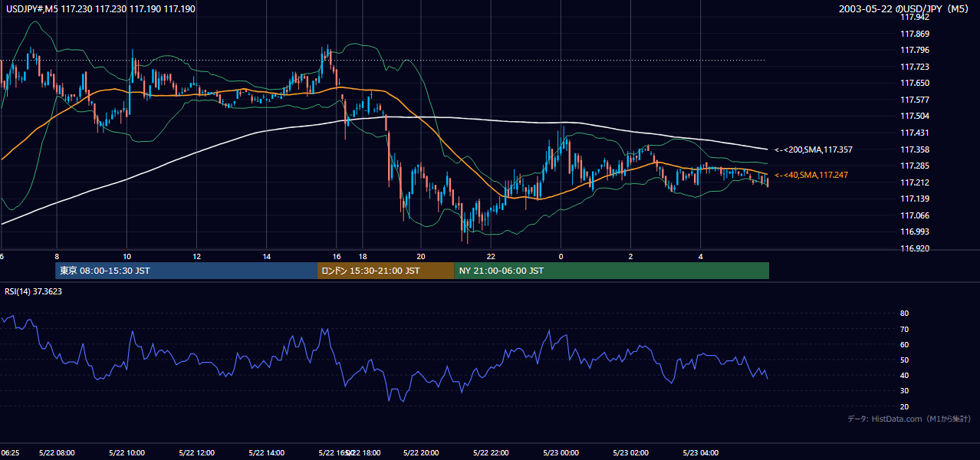Click price level 117.431 on the axis

click(x=914, y=133)
